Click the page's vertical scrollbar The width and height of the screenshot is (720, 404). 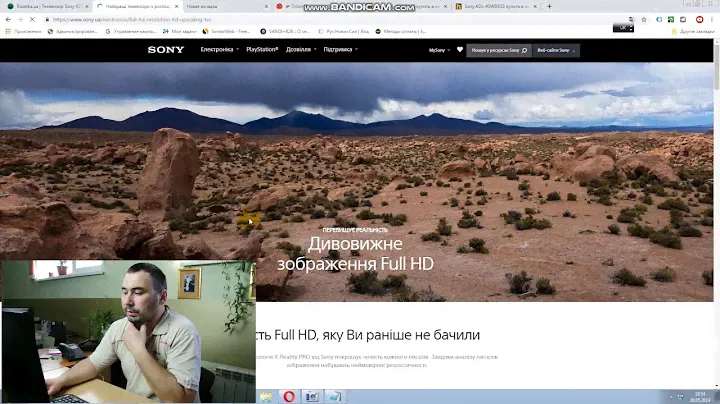[714, 200]
